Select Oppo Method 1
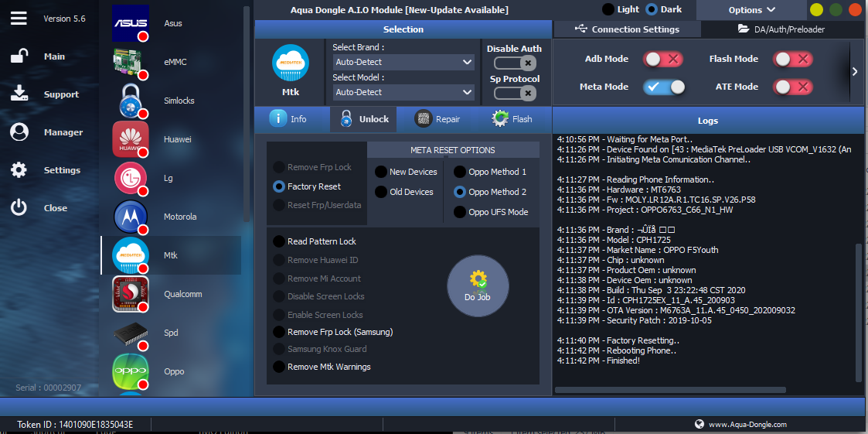Image resolution: width=868 pixels, height=434 pixels. [490, 172]
